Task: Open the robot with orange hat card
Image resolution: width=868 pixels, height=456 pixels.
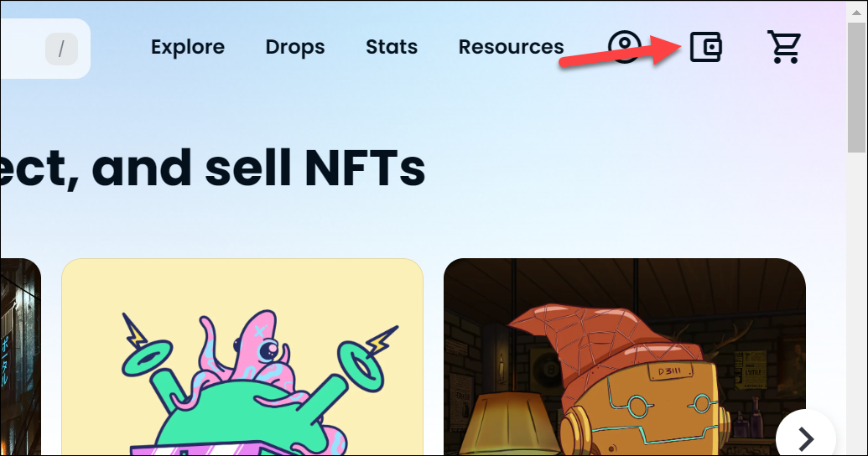Action: click(625, 357)
